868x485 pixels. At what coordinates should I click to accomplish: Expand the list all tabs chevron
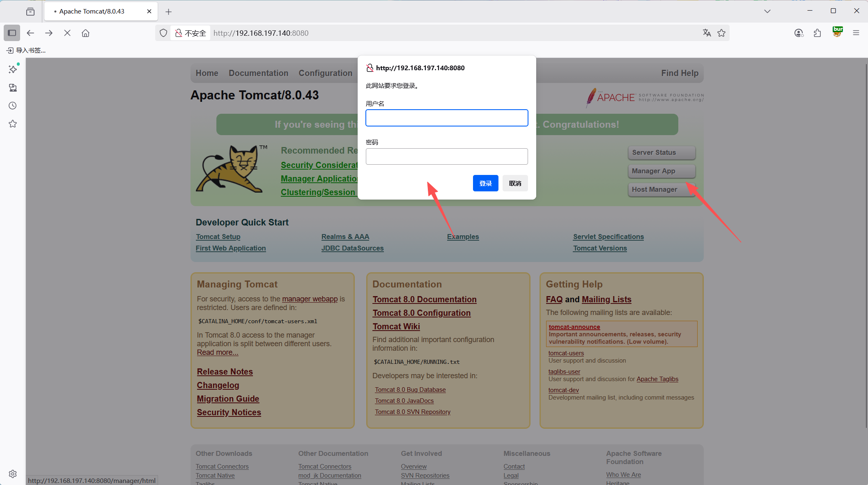pyautogui.click(x=767, y=11)
